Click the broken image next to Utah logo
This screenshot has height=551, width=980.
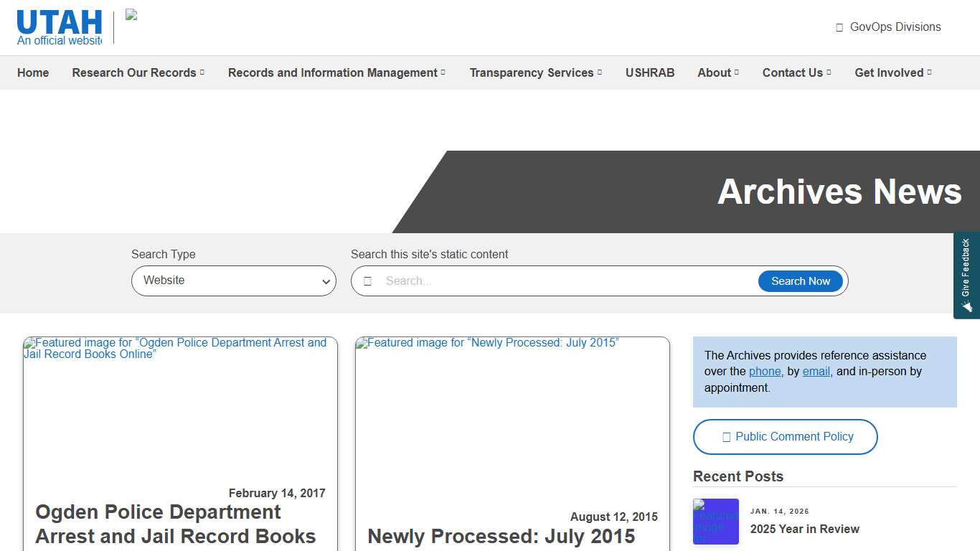click(131, 15)
